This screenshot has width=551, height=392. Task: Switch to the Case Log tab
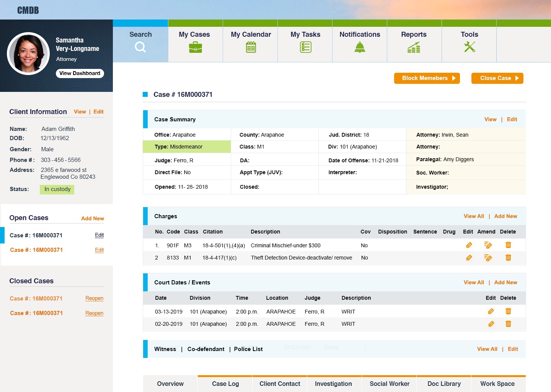point(225,384)
